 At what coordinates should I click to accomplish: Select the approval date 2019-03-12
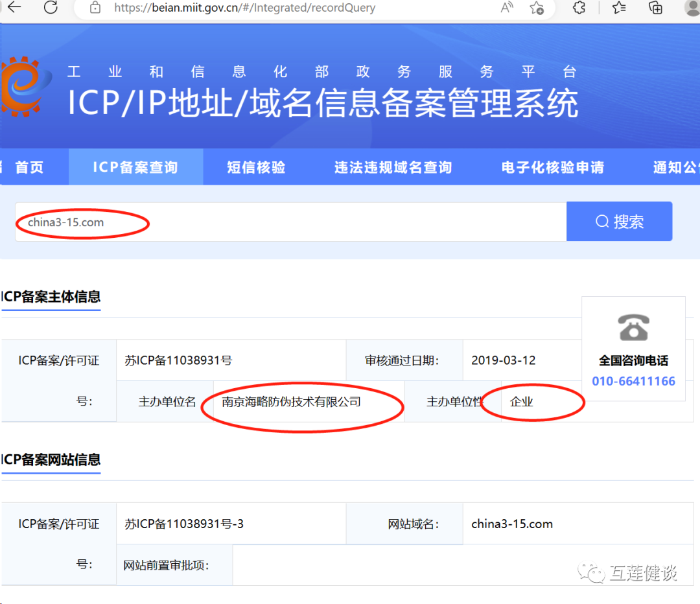pos(503,360)
